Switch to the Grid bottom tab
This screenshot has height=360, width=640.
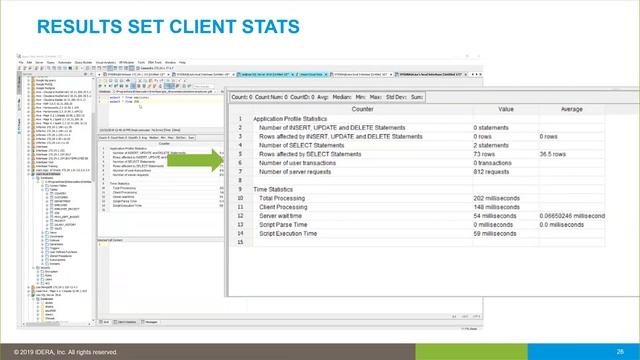click(x=105, y=322)
